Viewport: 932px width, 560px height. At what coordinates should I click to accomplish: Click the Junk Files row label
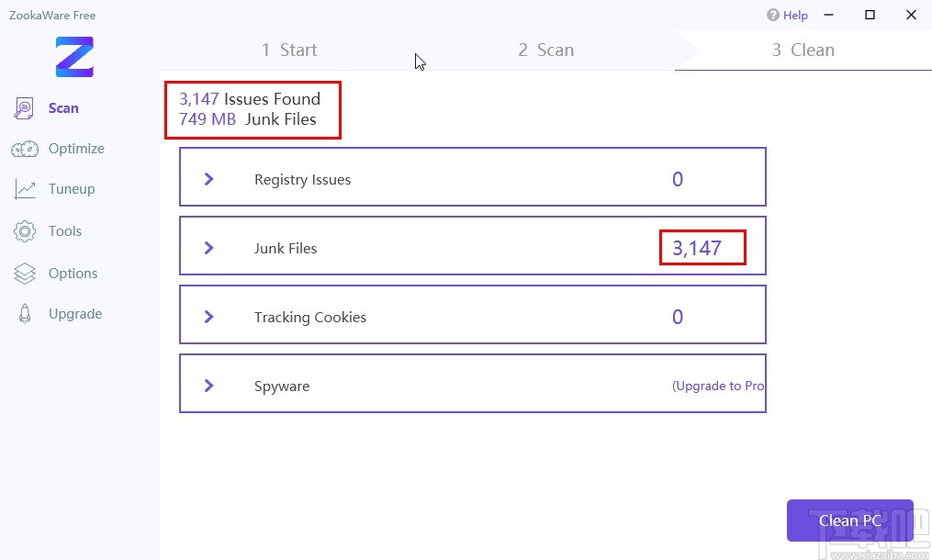pyautogui.click(x=286, y=249)
